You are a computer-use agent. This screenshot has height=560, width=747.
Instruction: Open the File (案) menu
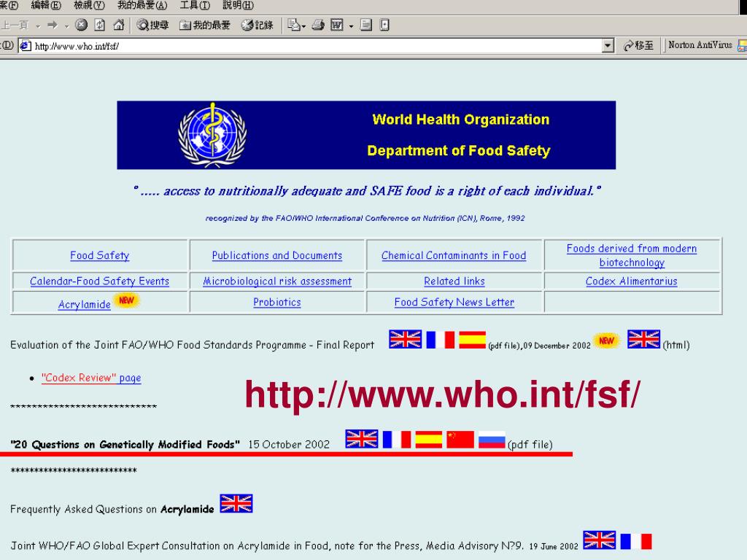pos(9,5)
